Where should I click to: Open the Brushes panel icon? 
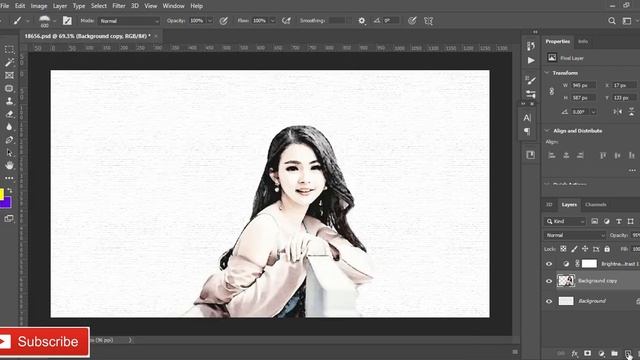(531, 80)
